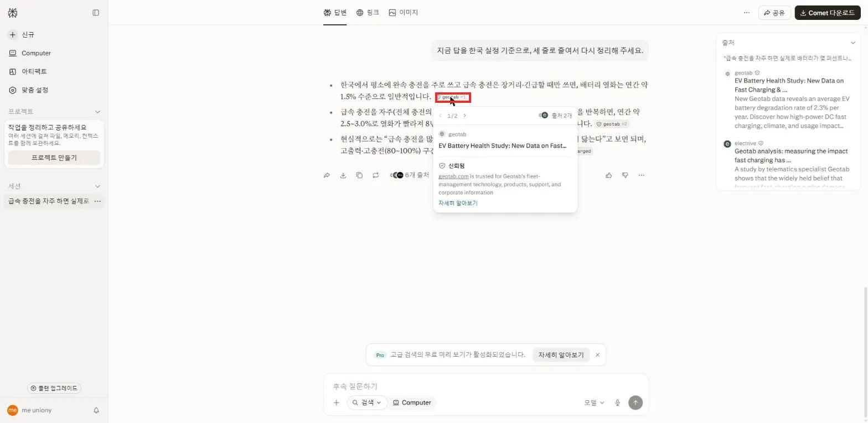The height and width of the screenshot is (423, 868).
Task: Collapse the 세션 section chevron
Action: pyautogui.click(x=97, y=186)
